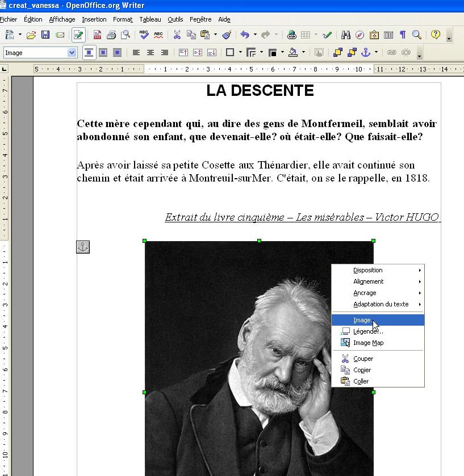This screenshot has width=464, height=476.
Task: Align the image to the top
Action: [x=183, y=53]
